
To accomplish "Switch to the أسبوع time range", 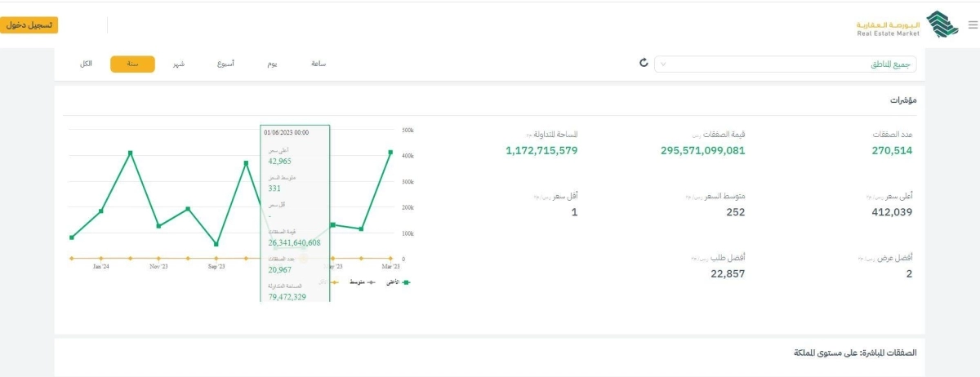I will tap(225, 64).
